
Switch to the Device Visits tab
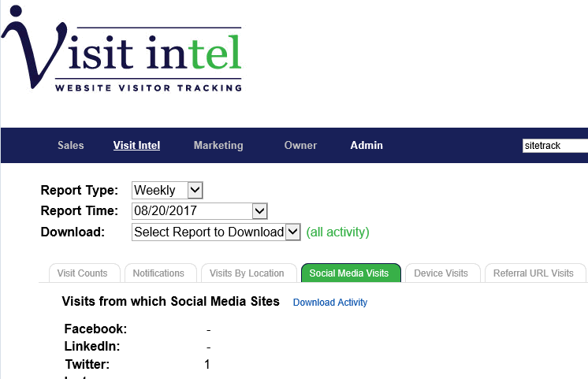pos(443,273)
